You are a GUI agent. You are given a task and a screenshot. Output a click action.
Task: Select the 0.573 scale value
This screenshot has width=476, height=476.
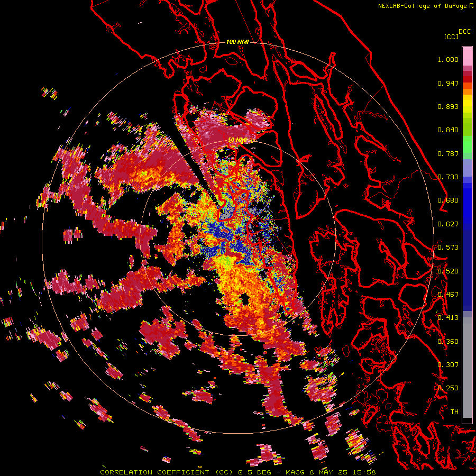click(448, 248)
